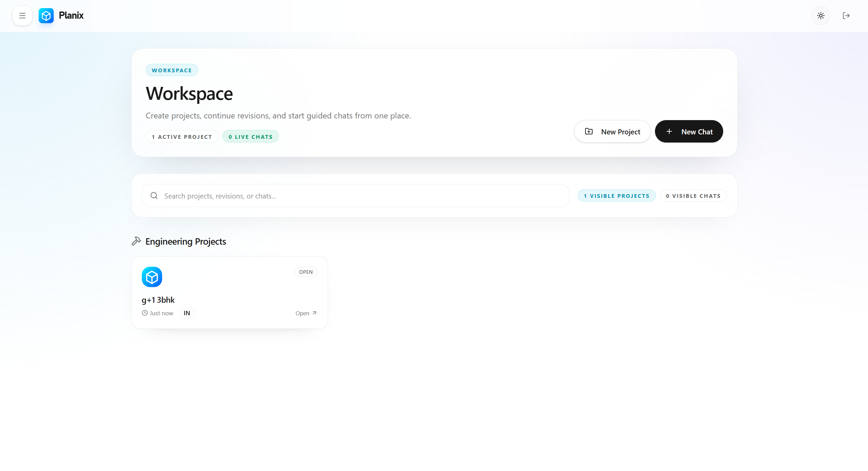Select the 1 Visible Projects filter chip
This screenshot has width=868, height=471.
coord(616,196)
